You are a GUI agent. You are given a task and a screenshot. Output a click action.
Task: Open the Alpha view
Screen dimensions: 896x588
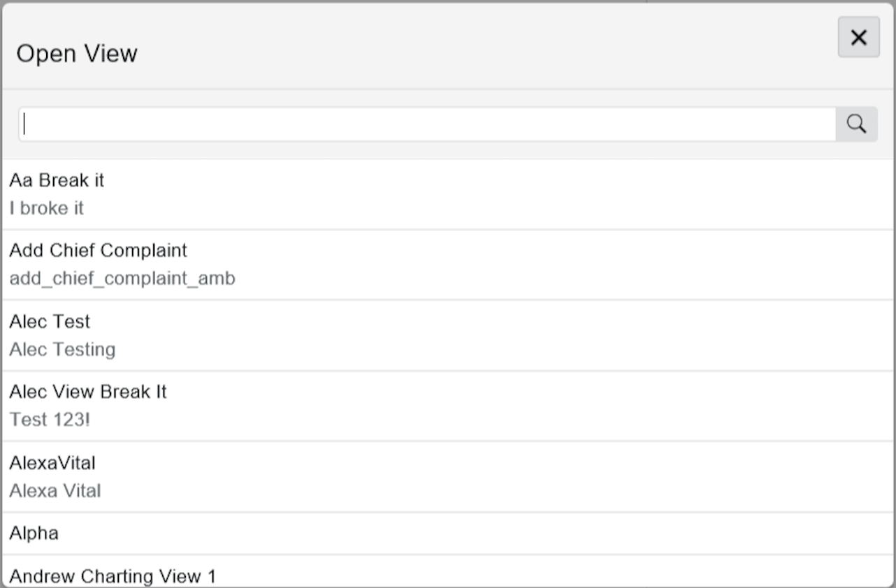(447, 534)
